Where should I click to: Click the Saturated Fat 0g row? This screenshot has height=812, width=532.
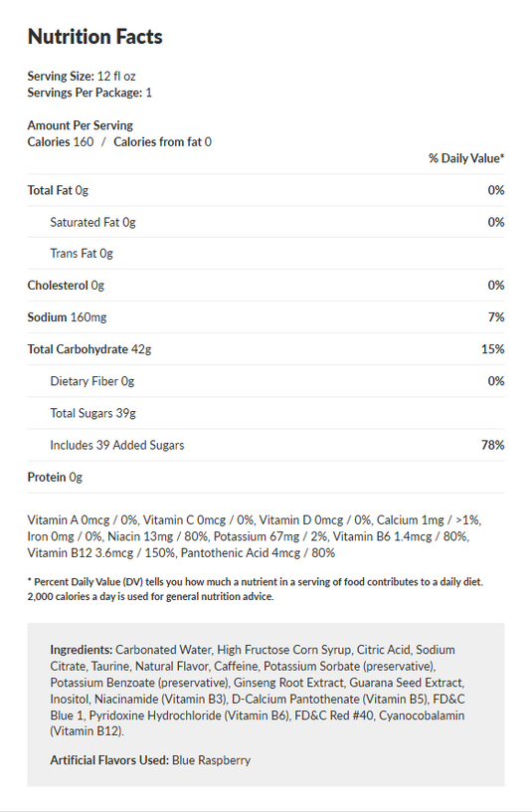(266, 222)
